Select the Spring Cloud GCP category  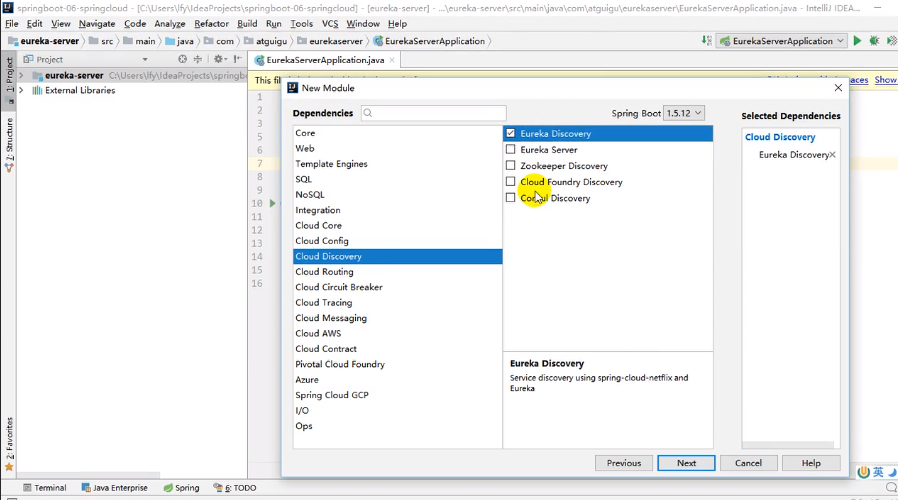397,395
